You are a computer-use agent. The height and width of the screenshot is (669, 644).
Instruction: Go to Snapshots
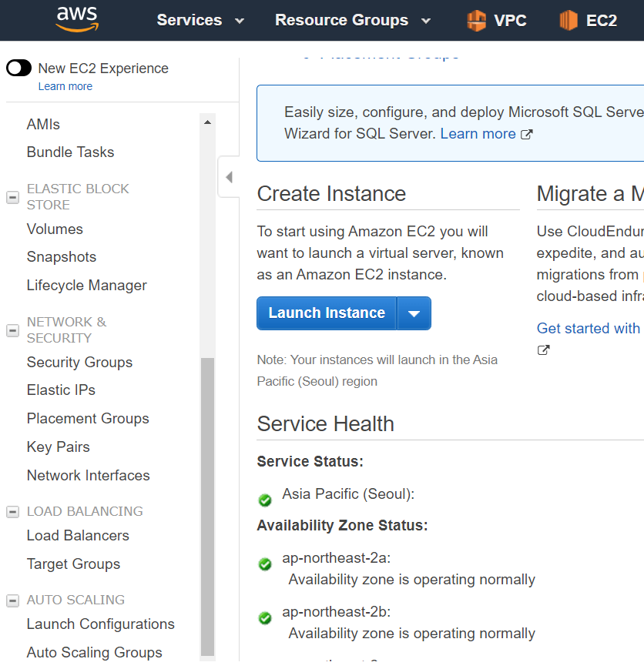pos(62,257)
